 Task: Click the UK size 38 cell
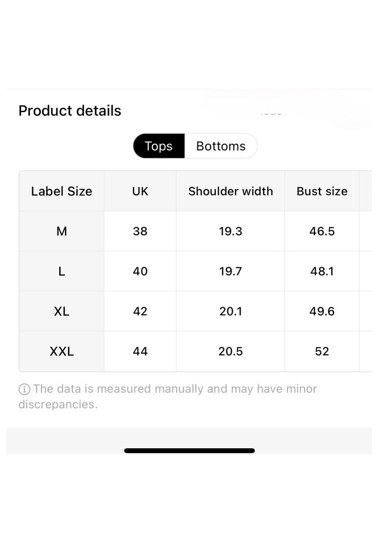click(x=140, y=231)
